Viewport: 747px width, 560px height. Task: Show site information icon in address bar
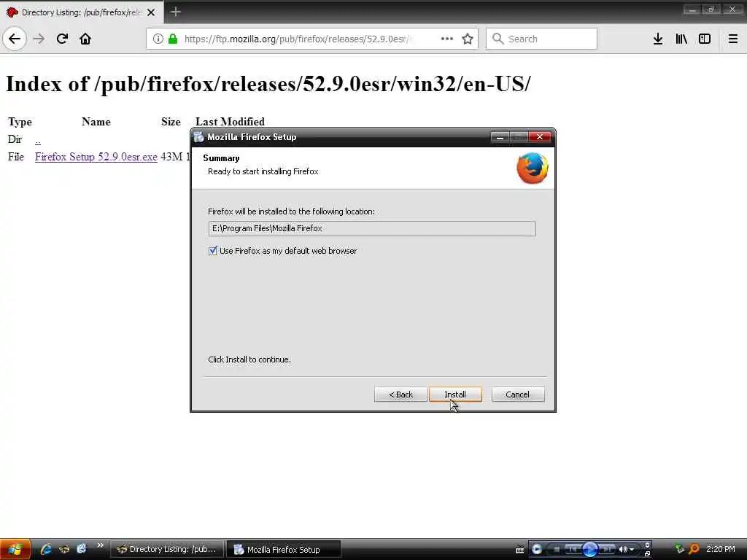(x=158, y=39)
